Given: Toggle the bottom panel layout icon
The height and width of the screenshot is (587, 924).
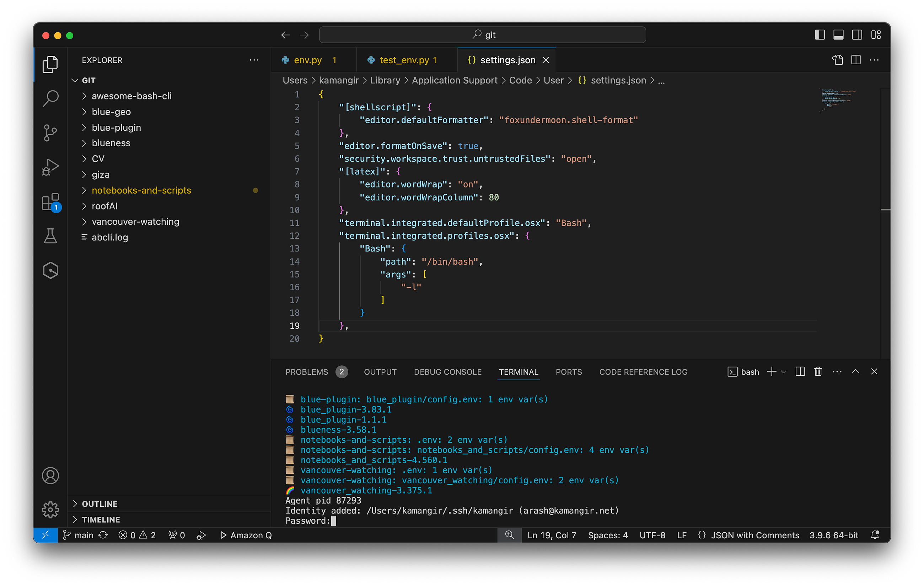Looking at the screenshot, I should pos(838,35).
